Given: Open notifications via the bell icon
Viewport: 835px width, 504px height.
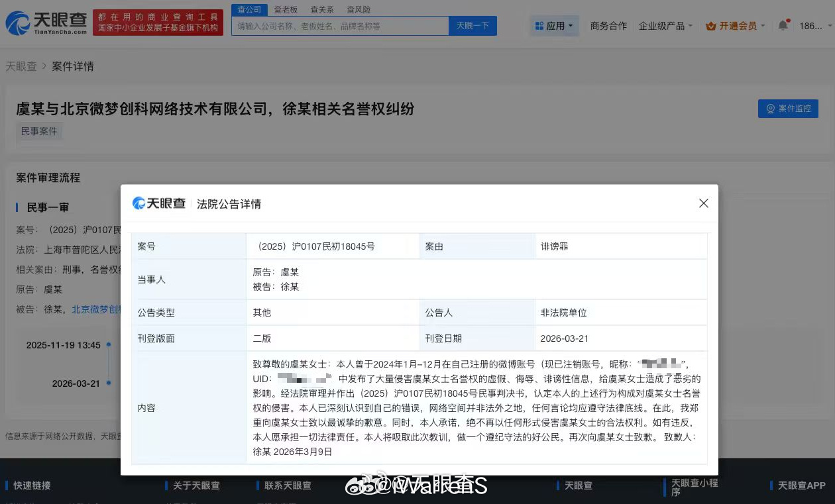Looking at the screenshot, I should (x=783, y=25).
